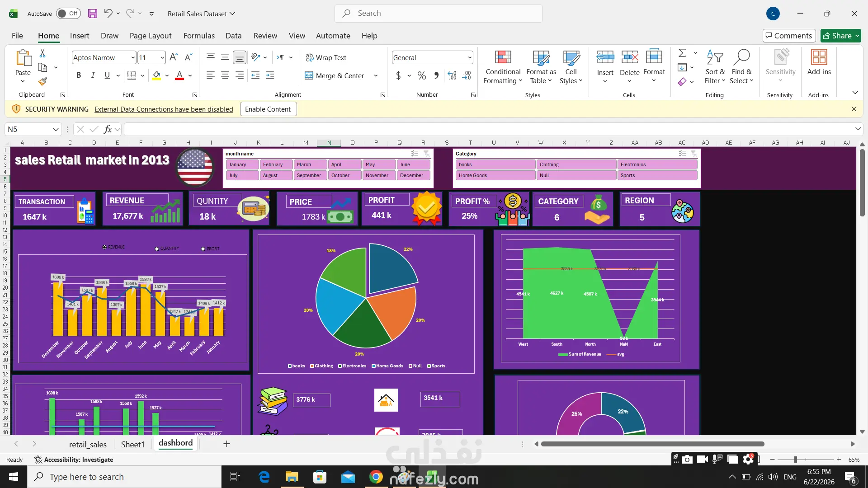
Task: Toggle October month slicer button
Action: point(345,175)
